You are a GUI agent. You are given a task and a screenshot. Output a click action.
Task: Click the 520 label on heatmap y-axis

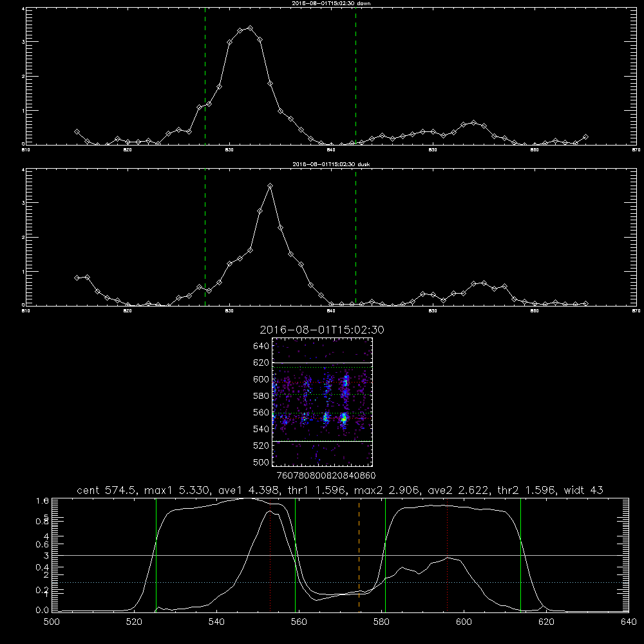261,446
